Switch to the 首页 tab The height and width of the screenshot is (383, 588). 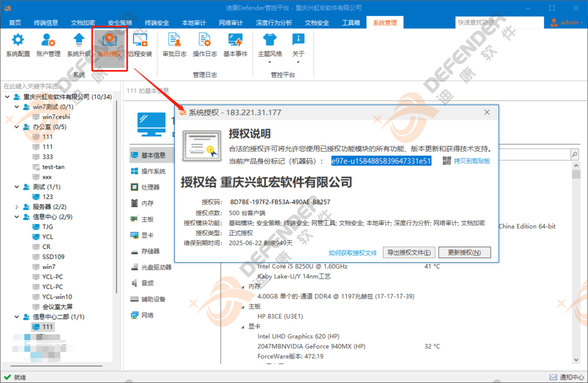coord(15,23)
